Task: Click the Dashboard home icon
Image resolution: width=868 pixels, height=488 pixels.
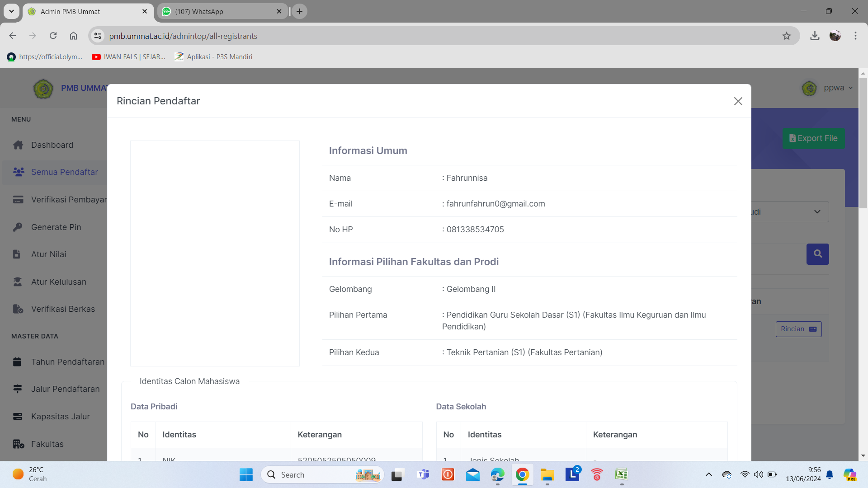Action: (18, 145)
